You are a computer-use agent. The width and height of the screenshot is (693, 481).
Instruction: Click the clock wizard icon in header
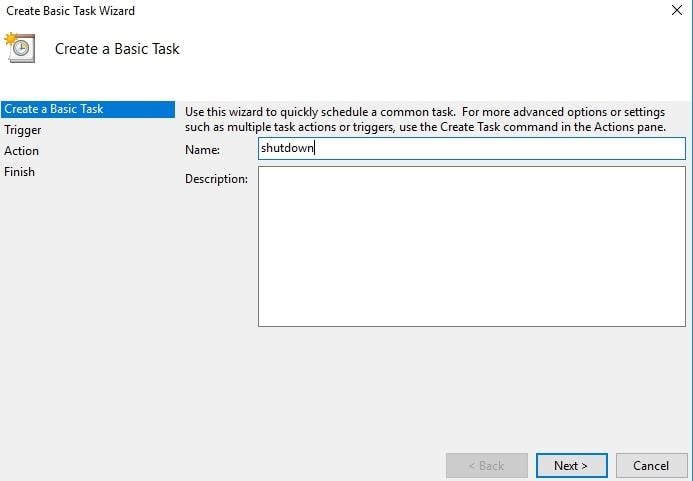point(20,48)
